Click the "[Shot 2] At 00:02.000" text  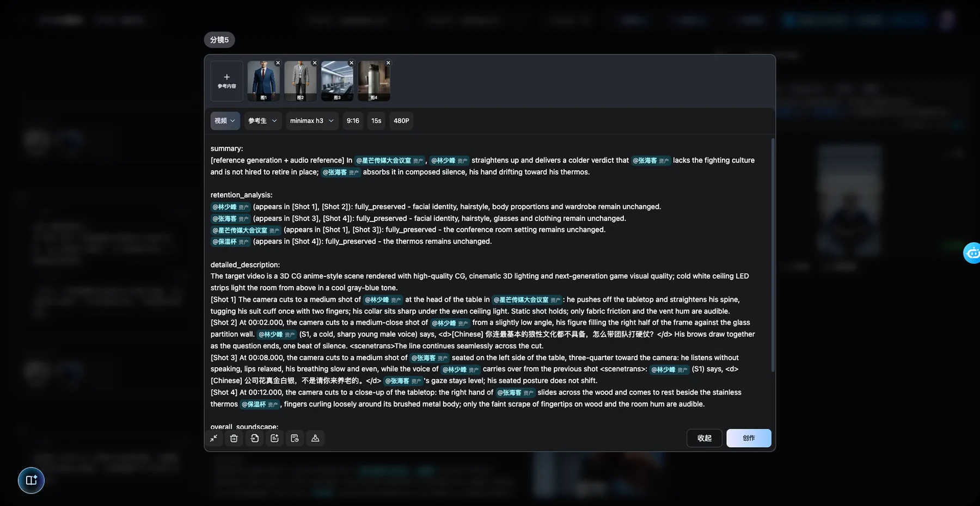pyautogui.click(x=247, y=323)
